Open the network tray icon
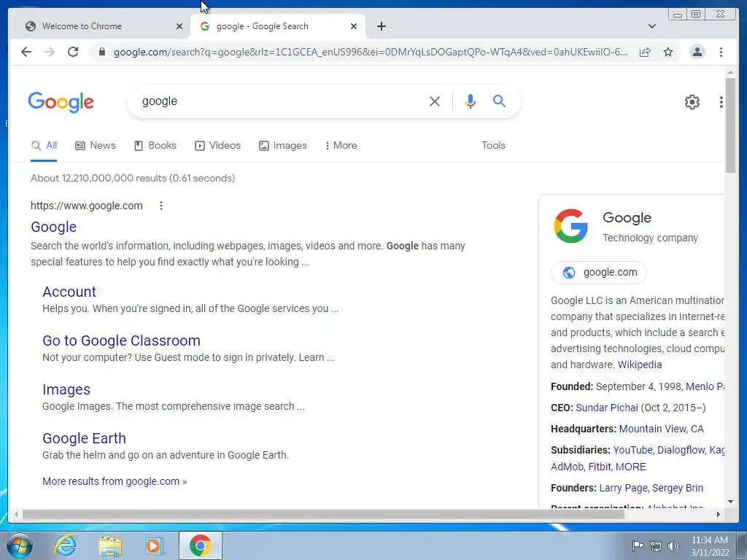The height and width of the screenshot is (560, 747). point(656,546)
